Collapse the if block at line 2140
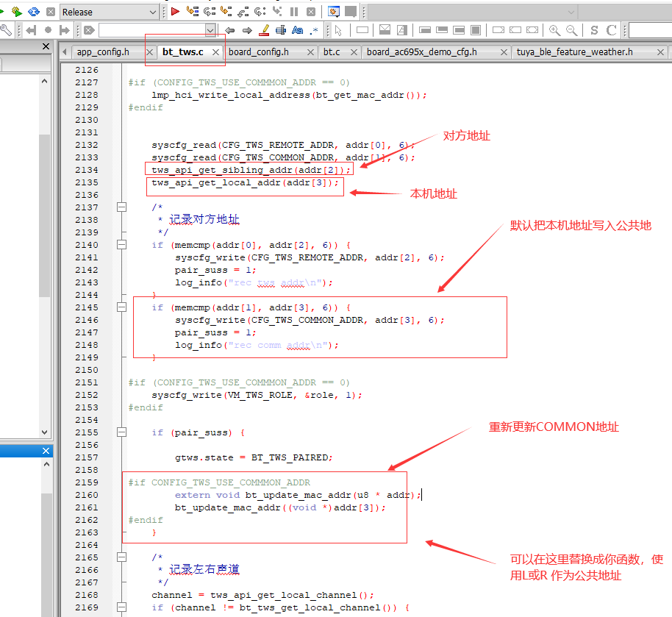Screen dimensions: 672x617 [x=122, y=245]
